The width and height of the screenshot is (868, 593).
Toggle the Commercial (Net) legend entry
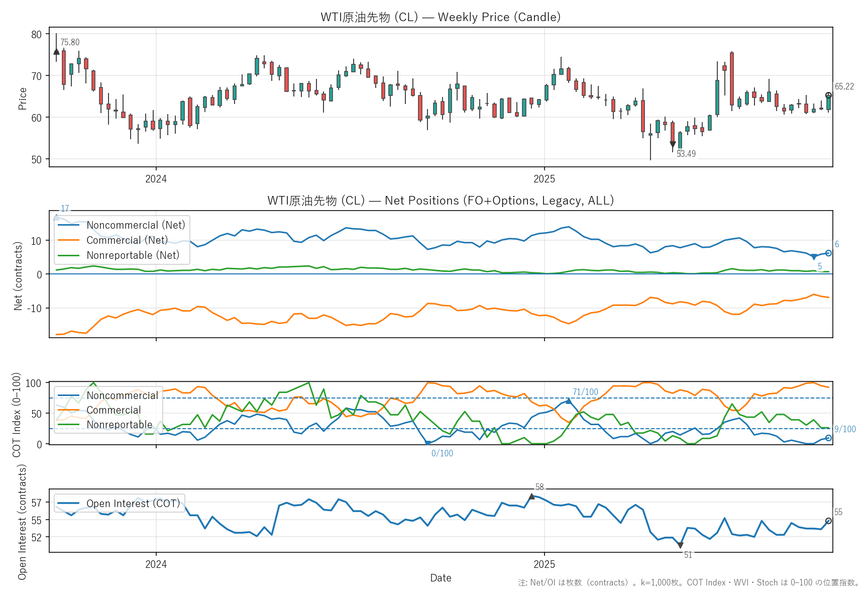127,240
